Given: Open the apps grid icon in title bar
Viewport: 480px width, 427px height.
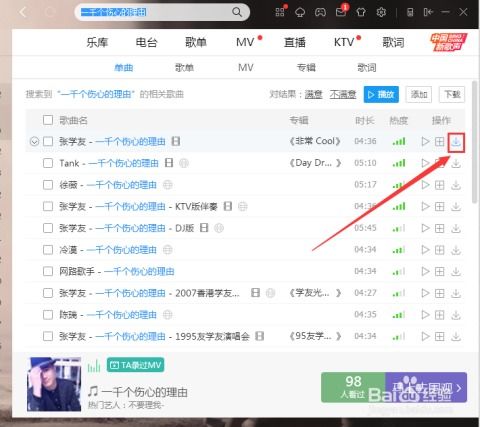Looking at the screenshot, I should (x=280, y=12).
